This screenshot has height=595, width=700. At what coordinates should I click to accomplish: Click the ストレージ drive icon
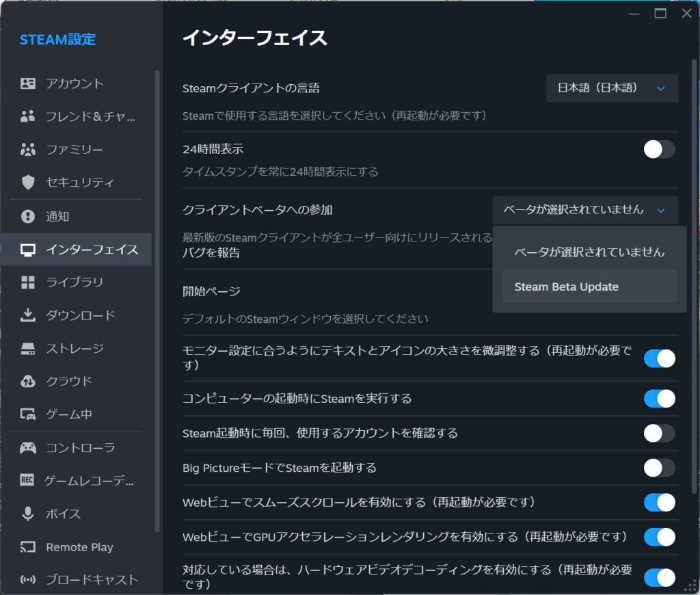tap(27, 348)
